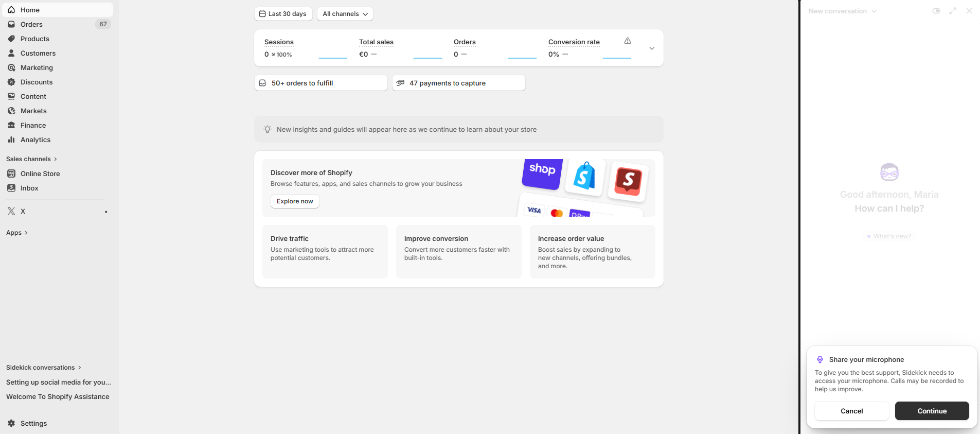The height and width of the screenshot is (434, 980).
Task: Click the microphone icon in the Share your microphone dialog
Action: 820,359
